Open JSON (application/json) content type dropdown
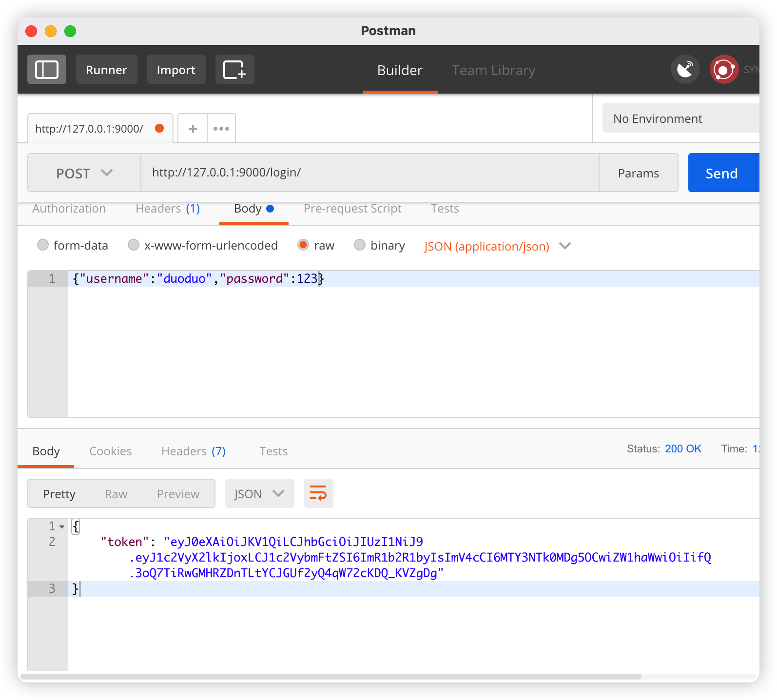The width and height of the screenshot is (777, 700). tap(497, 246)
